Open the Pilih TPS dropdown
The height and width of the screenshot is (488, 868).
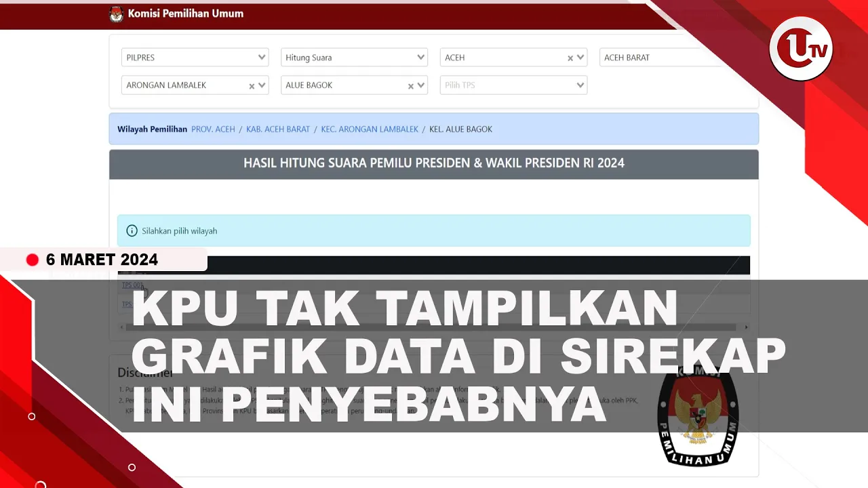pos(513,85)
